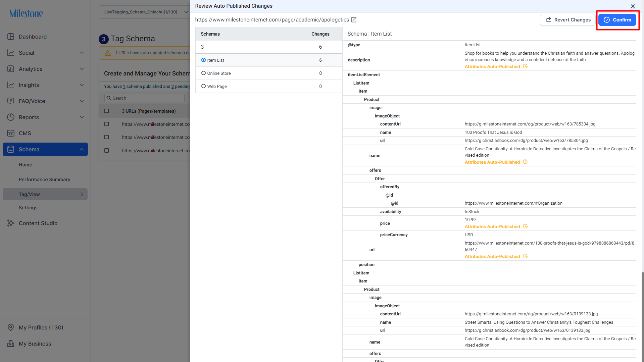The width and height of the screenshot is (644, 362).
Task: Click the Schema database icon
Action: tap(11, 149)
